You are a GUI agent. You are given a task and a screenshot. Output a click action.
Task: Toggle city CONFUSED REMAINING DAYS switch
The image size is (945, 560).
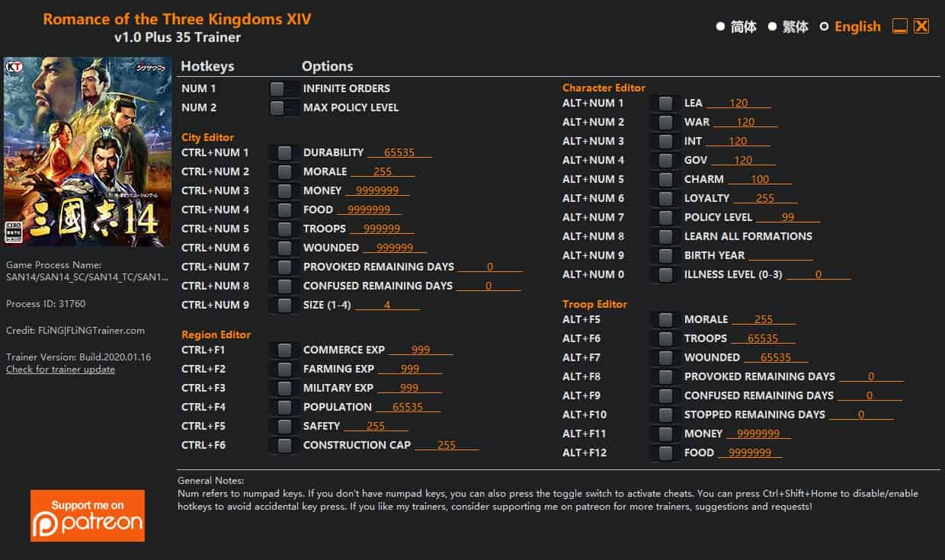[284, 286]
